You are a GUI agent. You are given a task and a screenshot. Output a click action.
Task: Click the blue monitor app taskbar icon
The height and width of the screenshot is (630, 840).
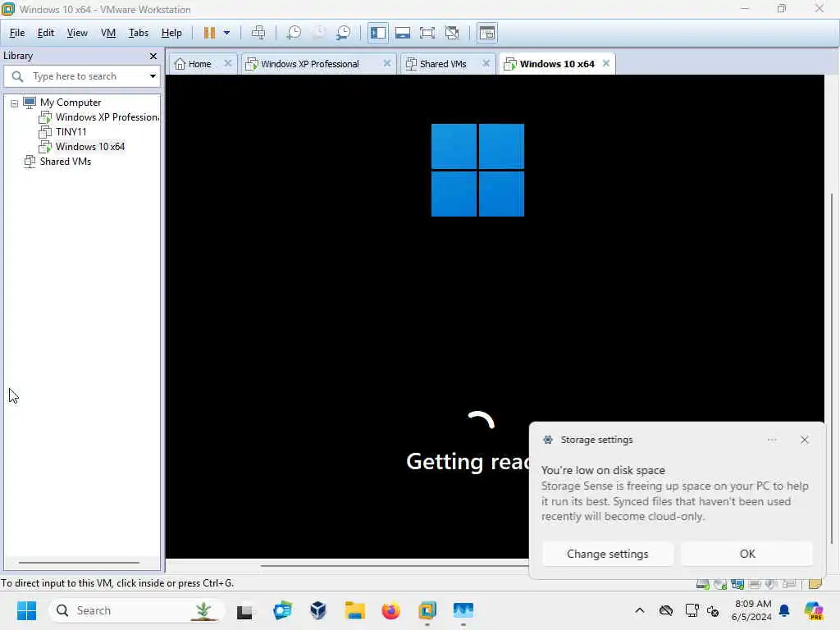463,610
